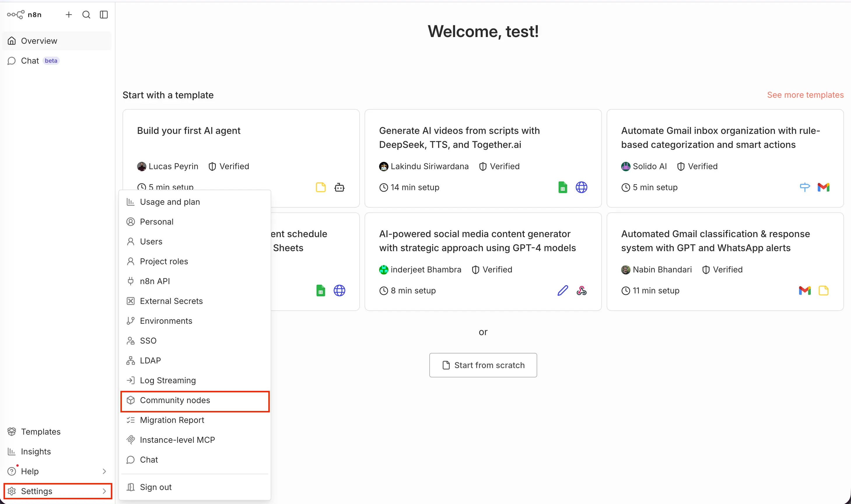Screen dimensions: 851x504
Task: Click the Log Streaming arrow icon
Action: (x=131, y=380)
